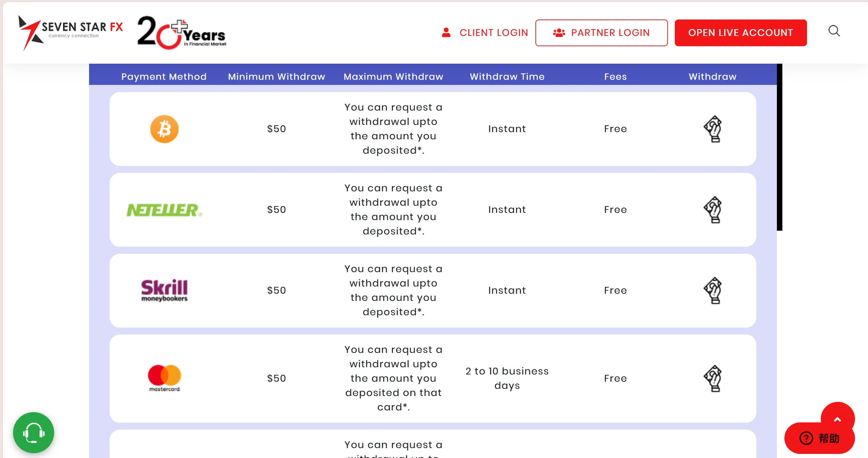Withdraw via Skrill using the withdraw icon
Viewport: 868px width, 458px height.
pyautogui.click(x=712, y=291)
